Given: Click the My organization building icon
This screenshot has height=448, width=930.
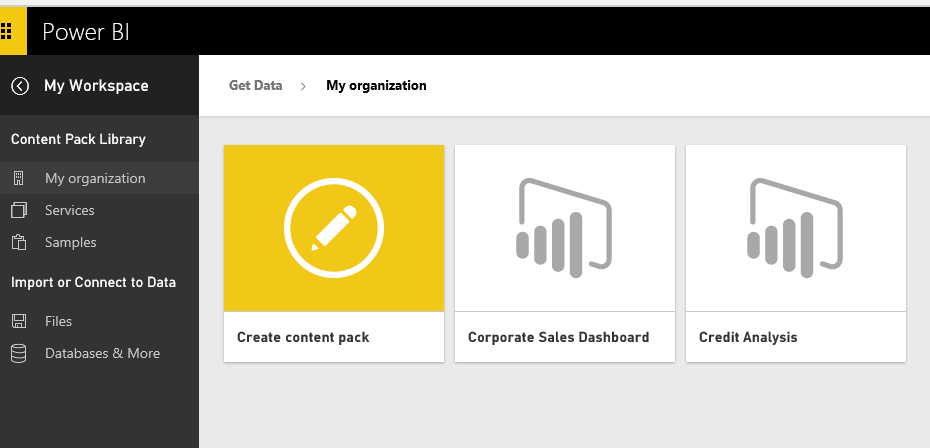Looking at the screenshot, I should [18, 179].
